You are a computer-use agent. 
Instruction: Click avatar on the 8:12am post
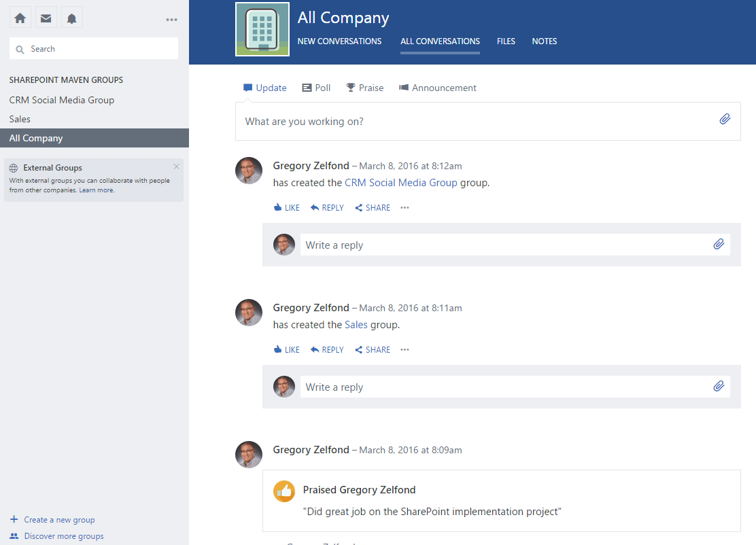tap(249, 171)
